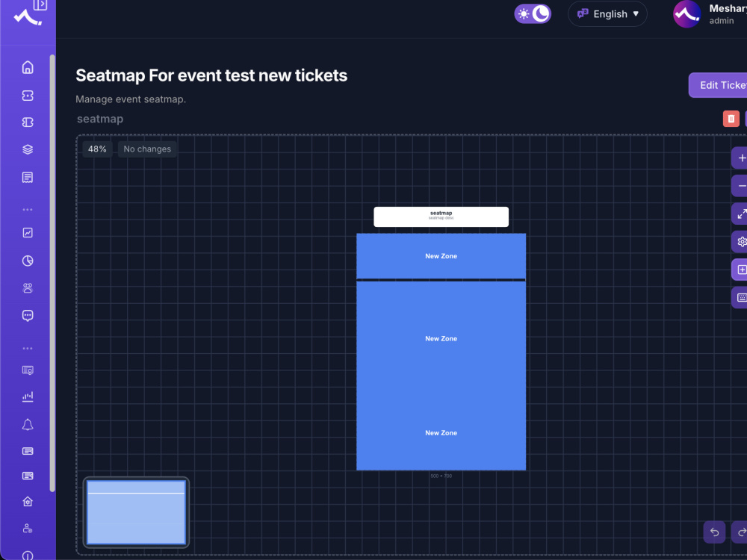Click the upper card icon below the bell

click(28, 451)
